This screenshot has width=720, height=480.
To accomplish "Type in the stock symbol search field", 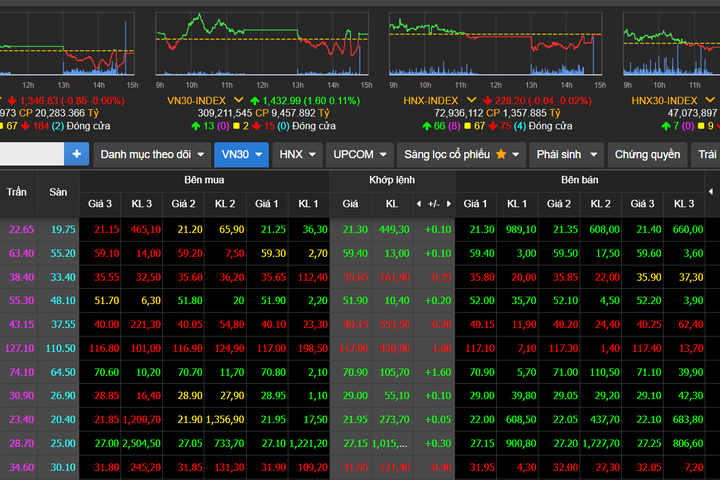I will pyautogui.click(x=31, y=154).
